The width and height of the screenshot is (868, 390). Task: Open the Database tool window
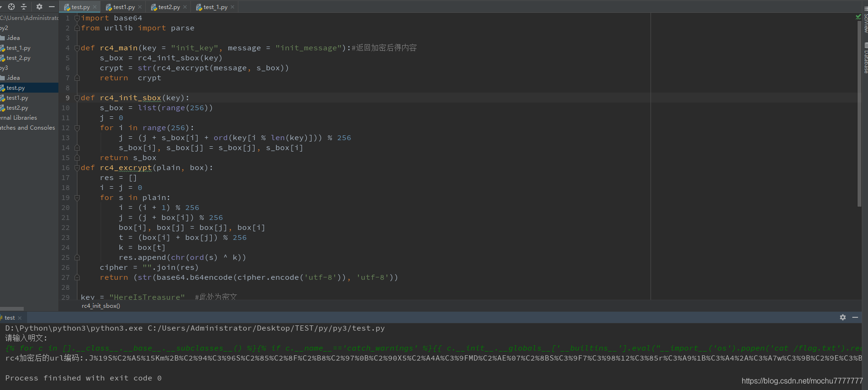coord(865,58)
